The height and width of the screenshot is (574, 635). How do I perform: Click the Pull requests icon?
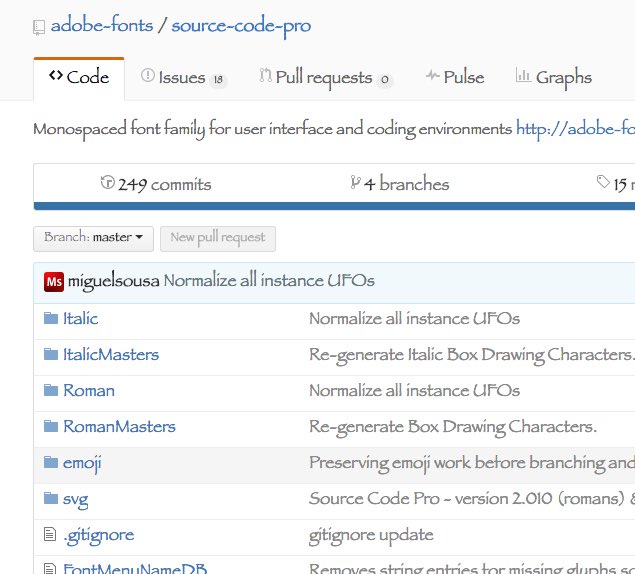coord(266,75)
